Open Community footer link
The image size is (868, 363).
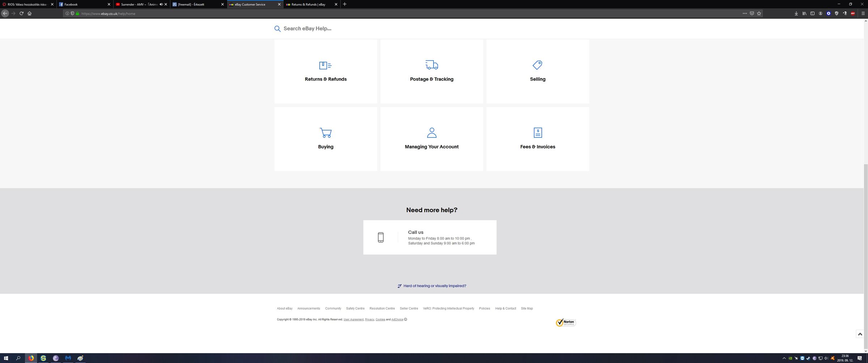[333, 308]
